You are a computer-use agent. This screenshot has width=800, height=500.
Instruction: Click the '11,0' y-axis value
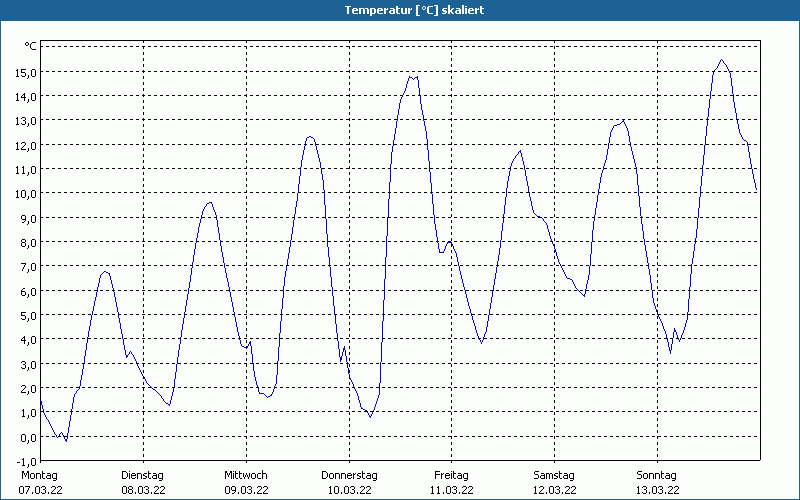26,170
